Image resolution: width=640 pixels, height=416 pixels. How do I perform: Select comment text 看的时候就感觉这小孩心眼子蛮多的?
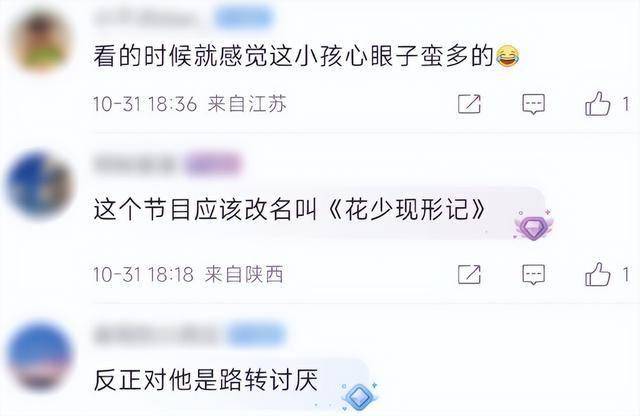[x=294, y=56]
